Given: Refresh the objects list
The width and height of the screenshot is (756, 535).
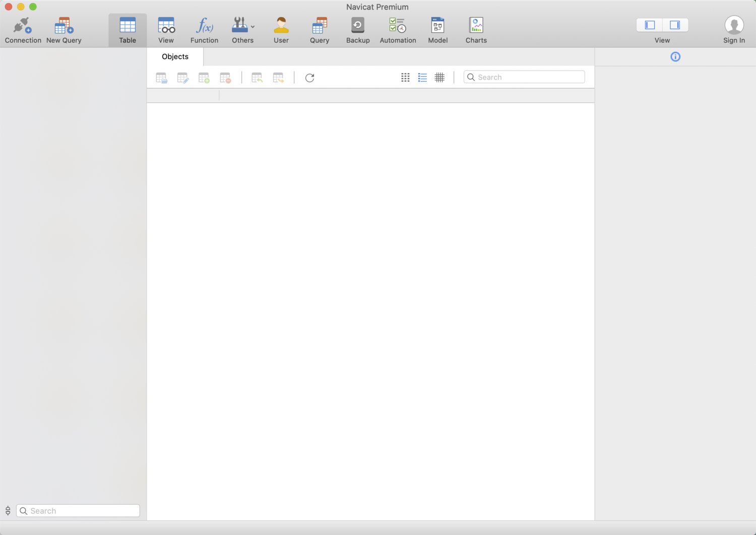Looking at the screenshot, I should click(x=310, y=78).
